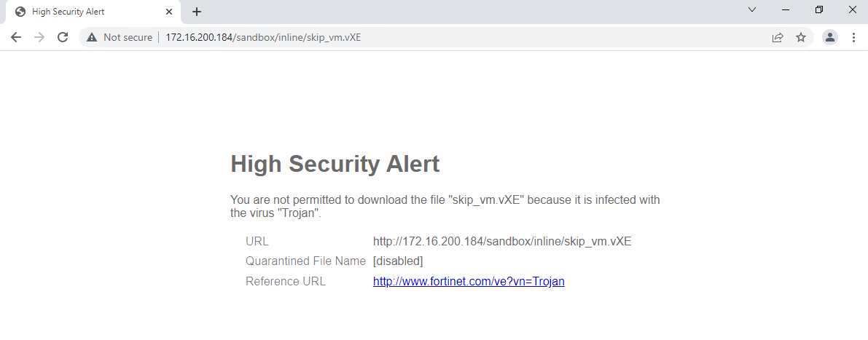The height and width of the screenshot is (340, 868).
Task: Click the globe favicon on the tab
Action: (20, 12)
